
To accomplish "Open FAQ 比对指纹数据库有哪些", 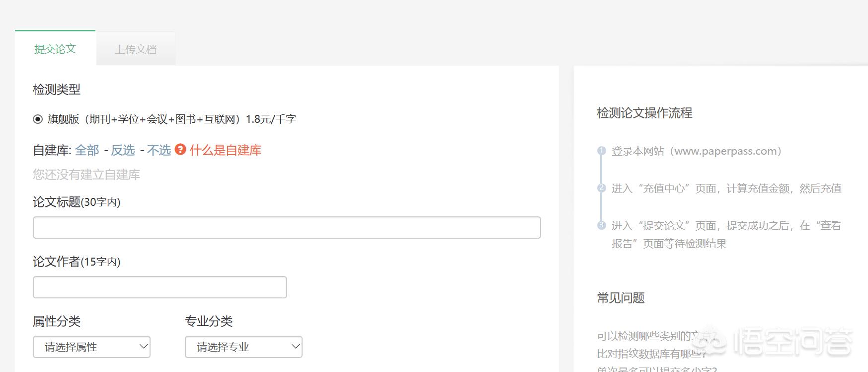I will click(x=651, y=354).
